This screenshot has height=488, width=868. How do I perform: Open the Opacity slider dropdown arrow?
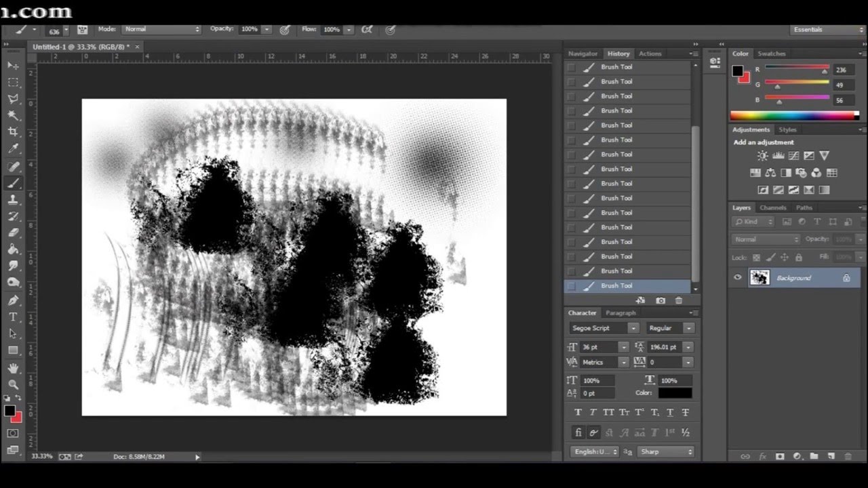click(267, 30)
